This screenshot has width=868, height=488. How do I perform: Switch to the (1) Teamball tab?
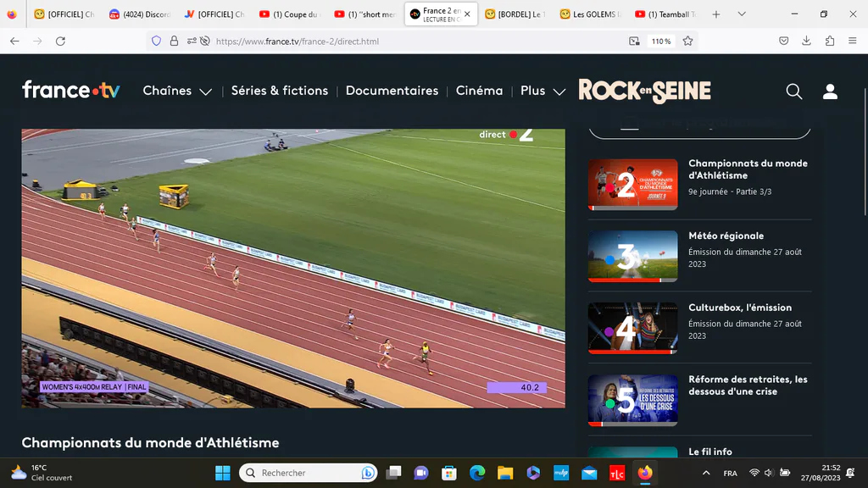[665, 14]
